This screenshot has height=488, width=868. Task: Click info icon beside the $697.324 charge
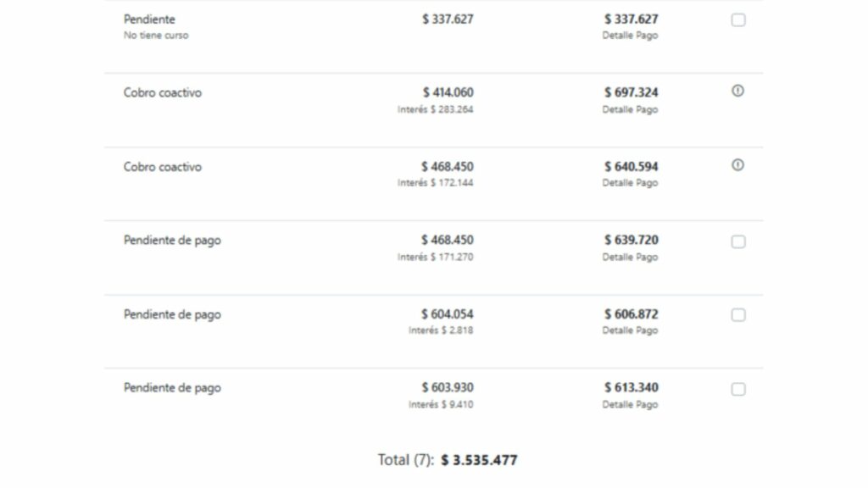[737, 91]
